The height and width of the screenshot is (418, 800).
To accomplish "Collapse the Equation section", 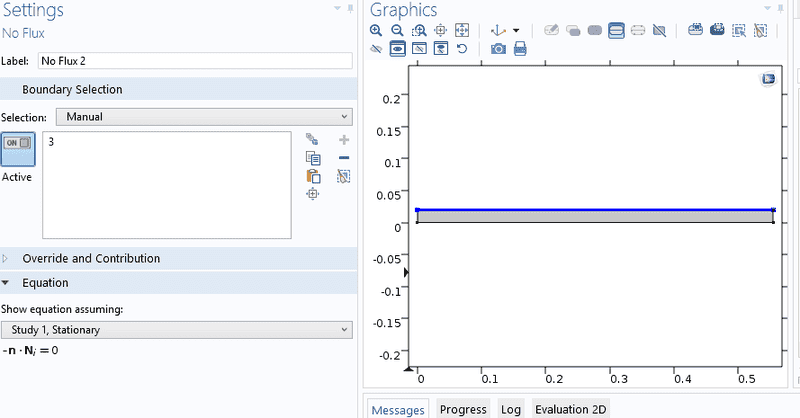I will pyautogui.click(x=45, y=283).
